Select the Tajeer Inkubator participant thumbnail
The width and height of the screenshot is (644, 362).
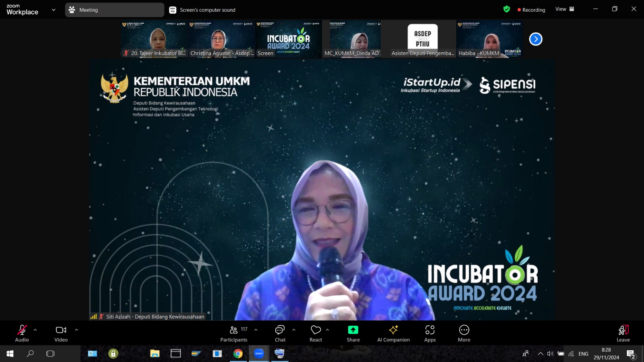pyautogui.click(x=155, y=39)
